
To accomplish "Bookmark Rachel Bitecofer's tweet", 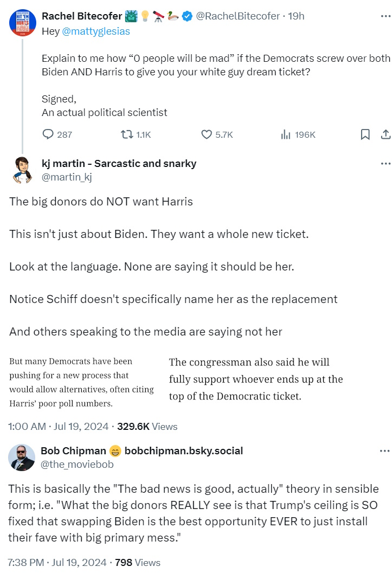I will click(x=365, y=134).
